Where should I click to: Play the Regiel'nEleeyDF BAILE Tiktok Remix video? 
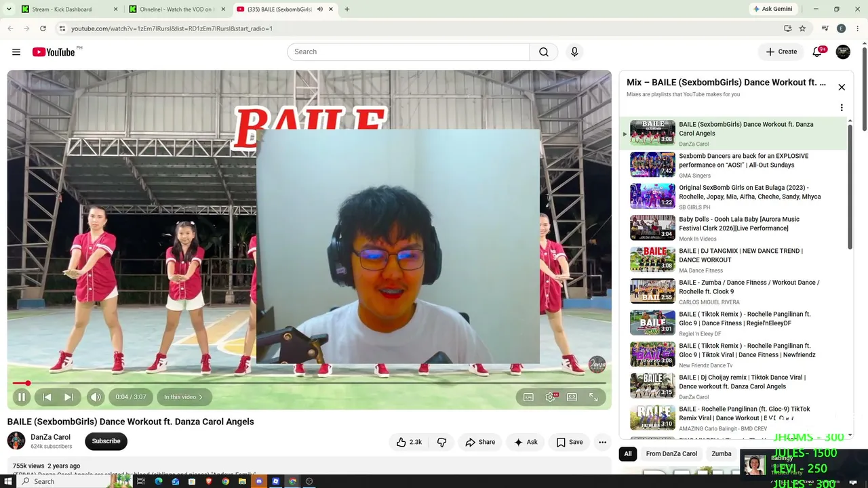[x=734, y=323]
